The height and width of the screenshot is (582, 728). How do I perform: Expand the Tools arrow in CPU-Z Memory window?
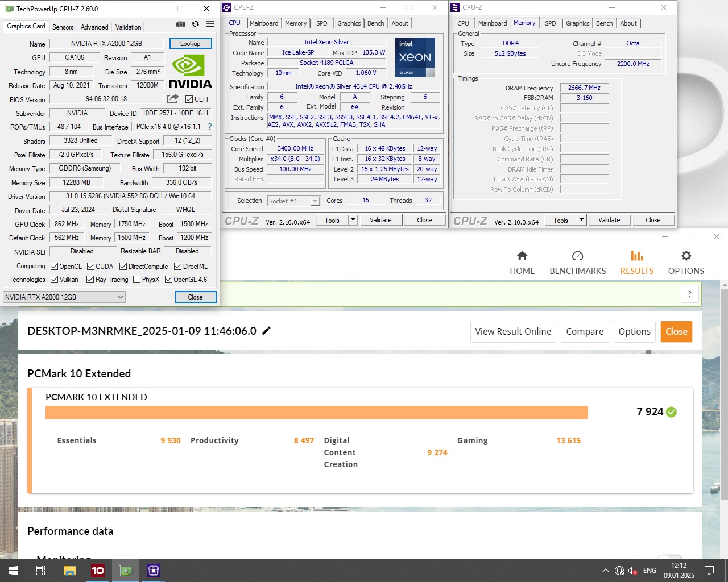click(581, 220)
